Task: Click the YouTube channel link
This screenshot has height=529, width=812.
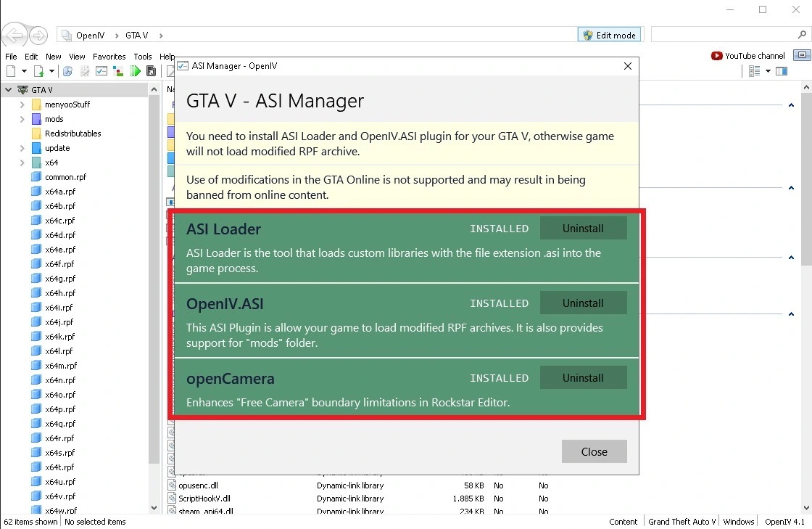Action: [748, 55]
